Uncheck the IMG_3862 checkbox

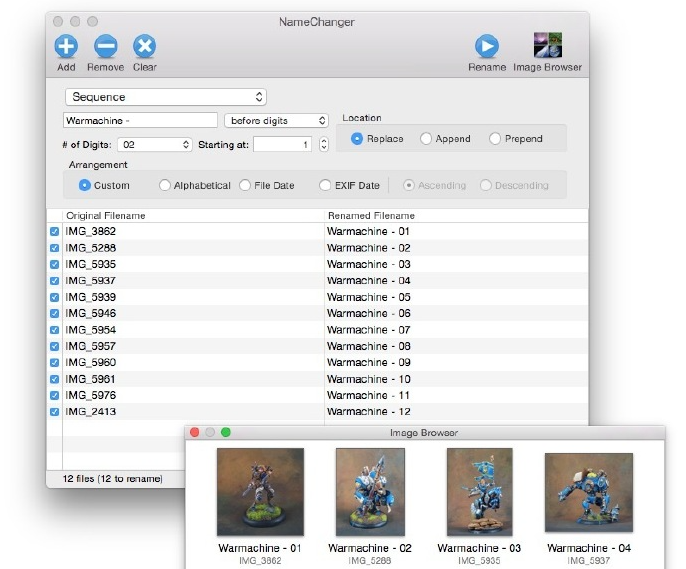[55, 231]
